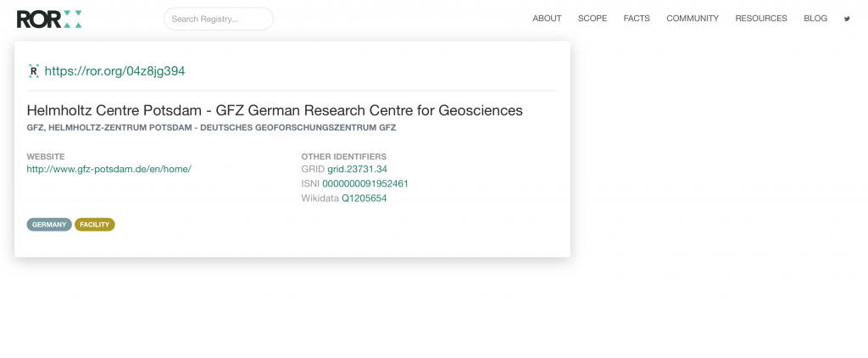Click the ROR logo in the header
The width and height of the screenshot is (868, 358).
click(49, 19)
